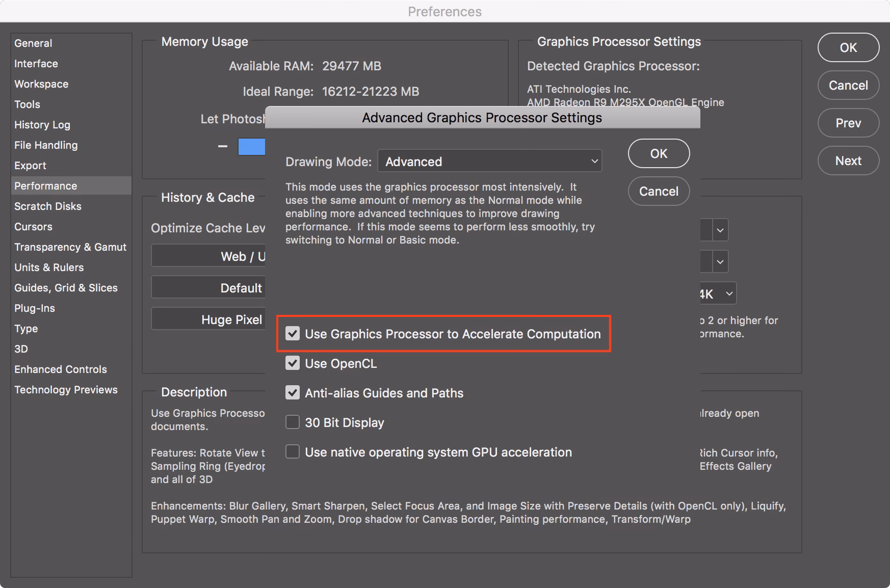Cancel the Advanced Graphics Processor Settings dialog

tap(659, 191)
